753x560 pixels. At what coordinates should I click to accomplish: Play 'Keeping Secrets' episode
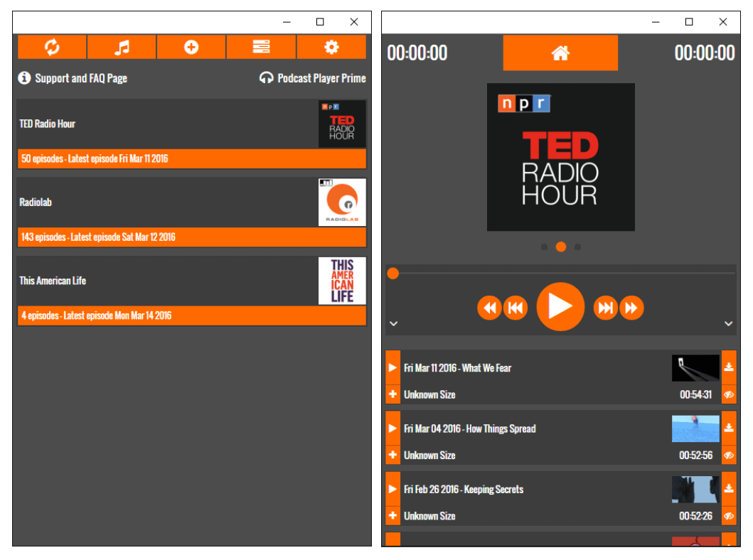pyautogui.click(x=392, y=488)
